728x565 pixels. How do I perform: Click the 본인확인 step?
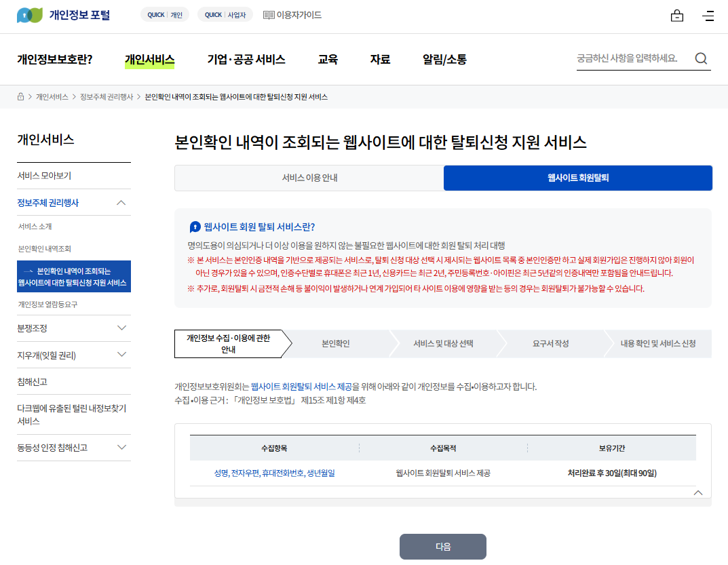click(x=336, y=344)
